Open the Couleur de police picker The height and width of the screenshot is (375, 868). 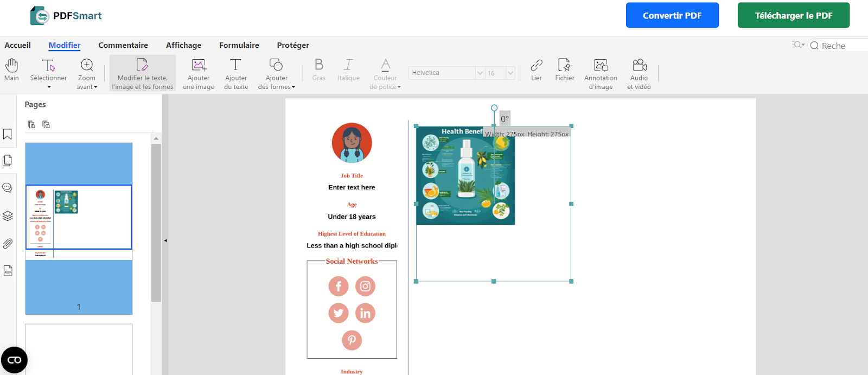(x=385, y=74)
